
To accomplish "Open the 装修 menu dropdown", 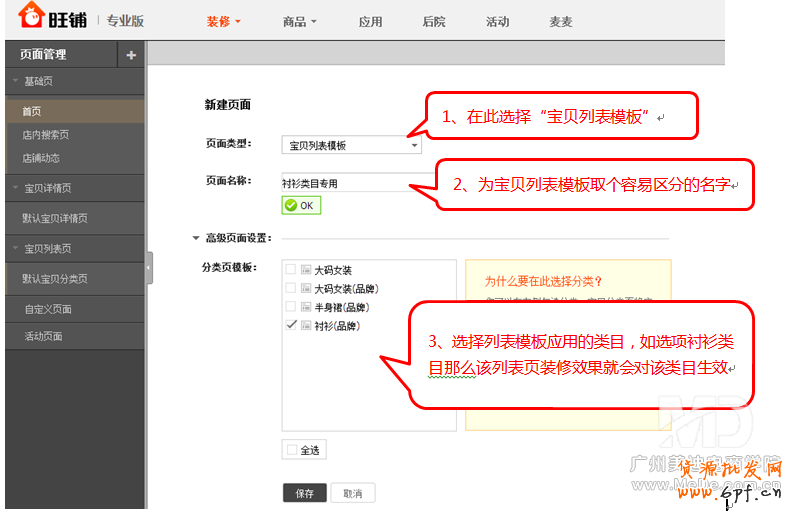I will pyautogui.click(x=223, y=22).
